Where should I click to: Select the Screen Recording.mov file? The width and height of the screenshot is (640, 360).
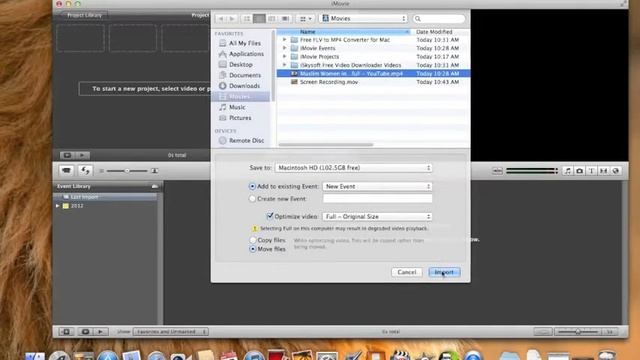(373, 82)
